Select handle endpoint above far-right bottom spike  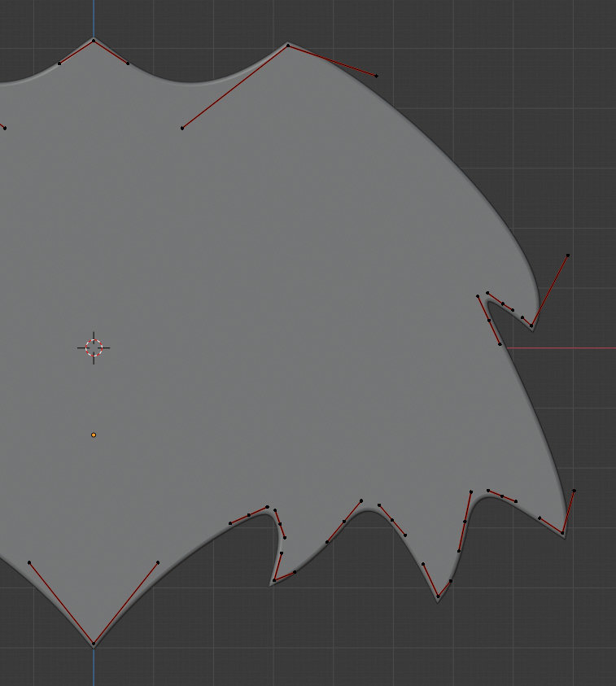[x=574, y=491]
